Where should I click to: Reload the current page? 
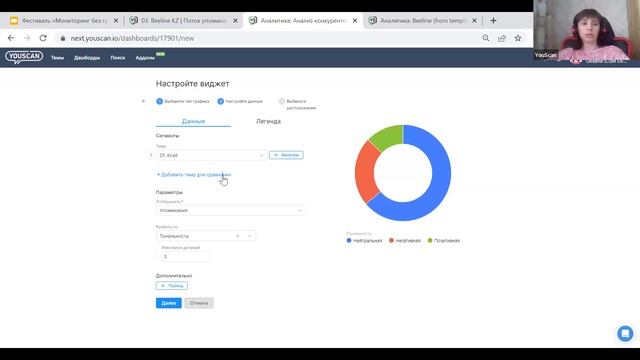coord(43,38)
